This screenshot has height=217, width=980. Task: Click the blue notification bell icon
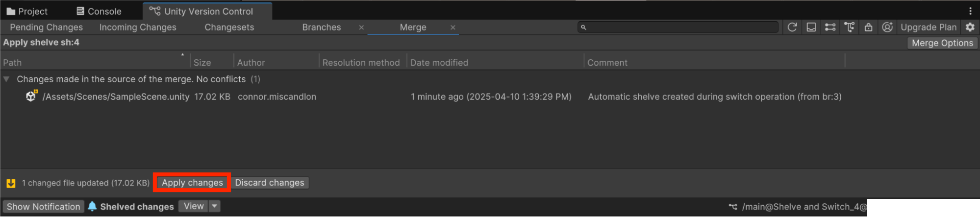pos(92,206)
